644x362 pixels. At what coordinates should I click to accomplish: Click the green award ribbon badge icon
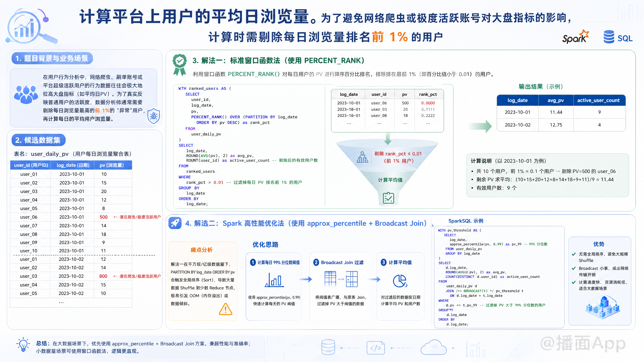pyautogui.click(x=179, y=65)
